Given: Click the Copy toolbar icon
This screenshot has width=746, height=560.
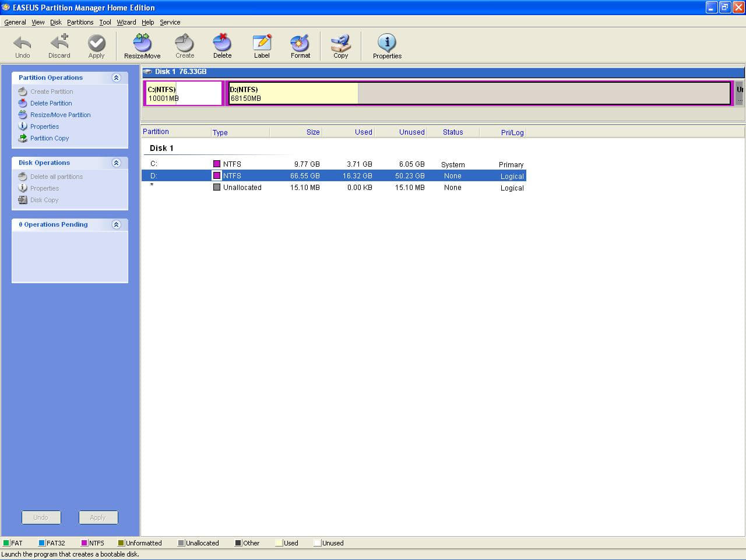Looking at the screenshot, I should [340, 43].
